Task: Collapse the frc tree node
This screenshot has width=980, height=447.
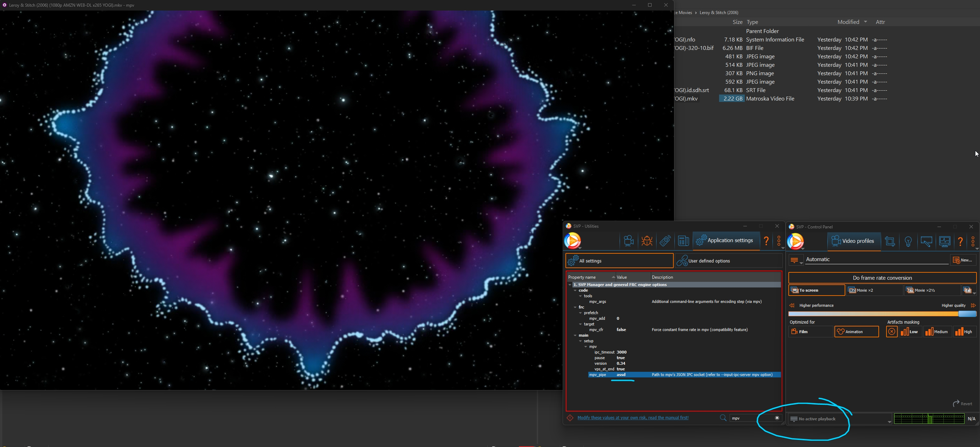Action: pos(575,307)
